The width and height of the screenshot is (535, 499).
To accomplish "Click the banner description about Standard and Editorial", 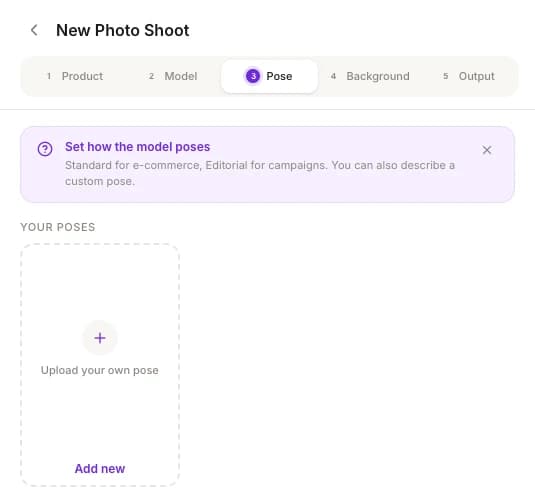I will point(260,173).
